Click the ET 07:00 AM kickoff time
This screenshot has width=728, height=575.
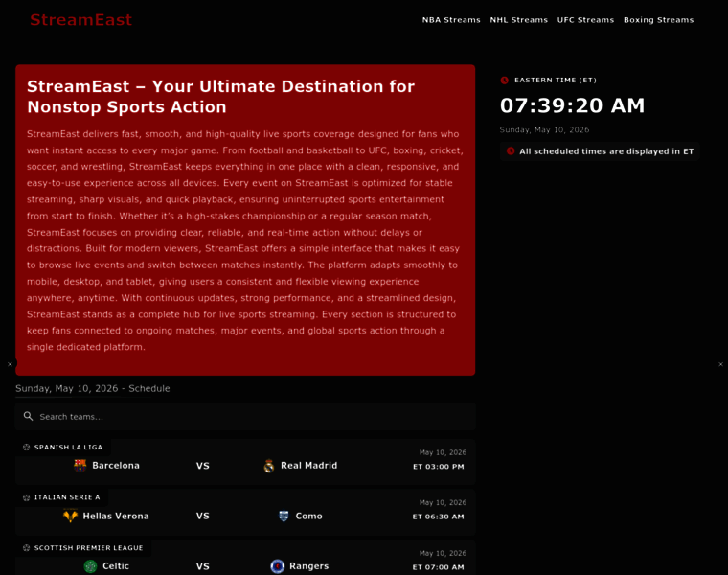439,567
